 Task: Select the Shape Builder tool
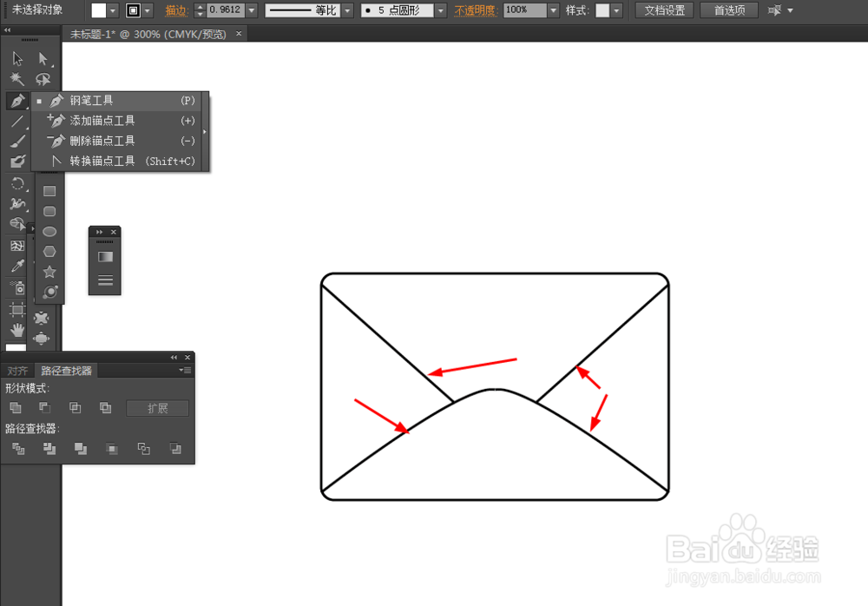pyautogui.click(x=17, y=224)
